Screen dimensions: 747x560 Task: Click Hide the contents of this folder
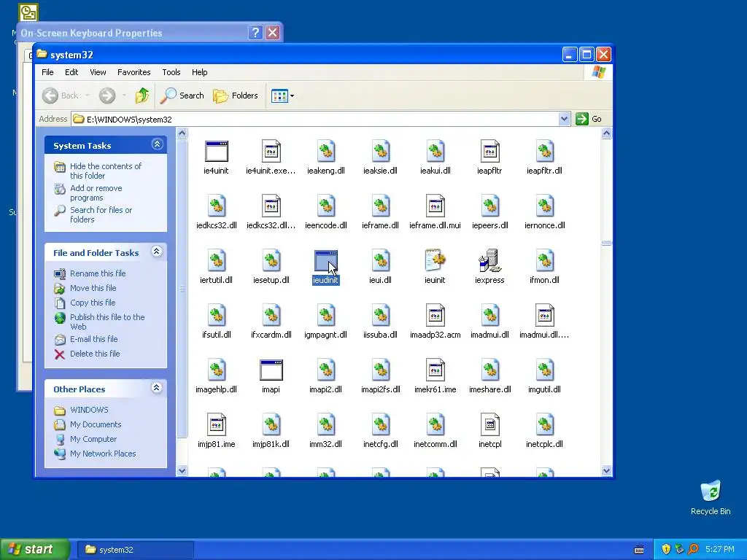pyautogui.click(x=105, y=171)
